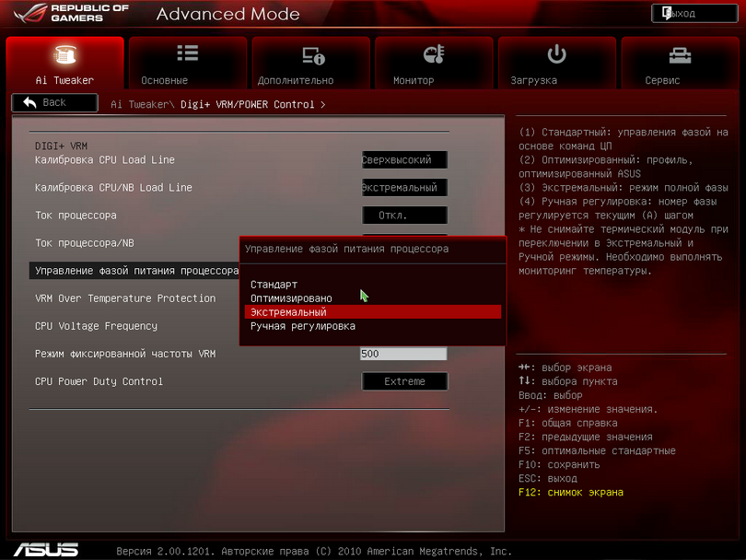
Task: Choose the Ручная регулировка option
Action: pos(303,326)
